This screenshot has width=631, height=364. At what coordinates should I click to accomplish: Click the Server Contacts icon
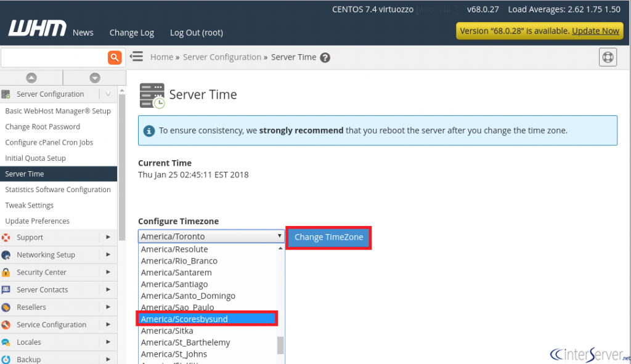[6, 289]
